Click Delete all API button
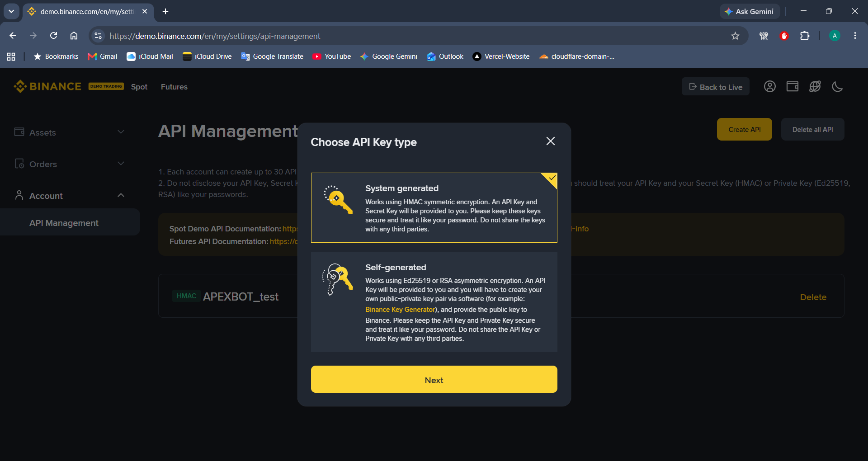868x461 pixels. (812, 129)
